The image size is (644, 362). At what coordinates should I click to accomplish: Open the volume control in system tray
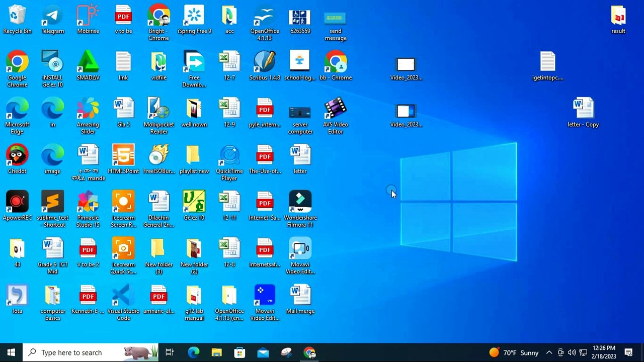click(572, 352)
